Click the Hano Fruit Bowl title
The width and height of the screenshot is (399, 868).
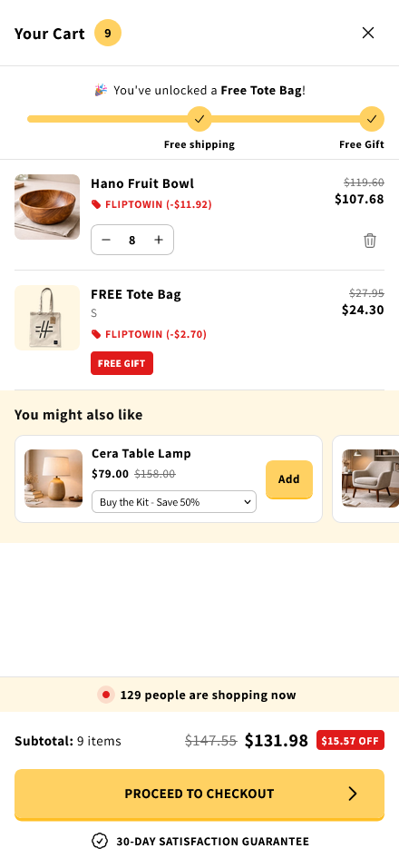pos(142,183)
